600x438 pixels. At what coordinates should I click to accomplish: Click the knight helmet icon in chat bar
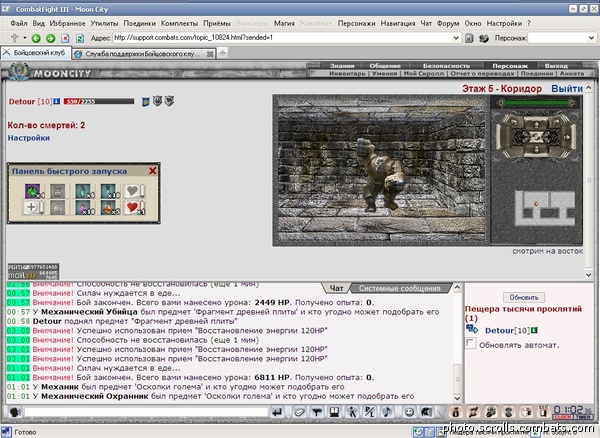(426, 412)
